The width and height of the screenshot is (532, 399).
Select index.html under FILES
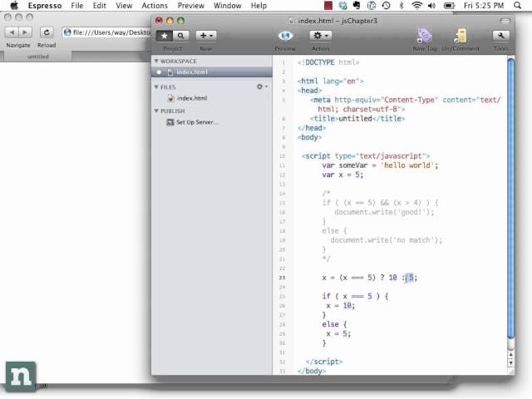(191, 98)
